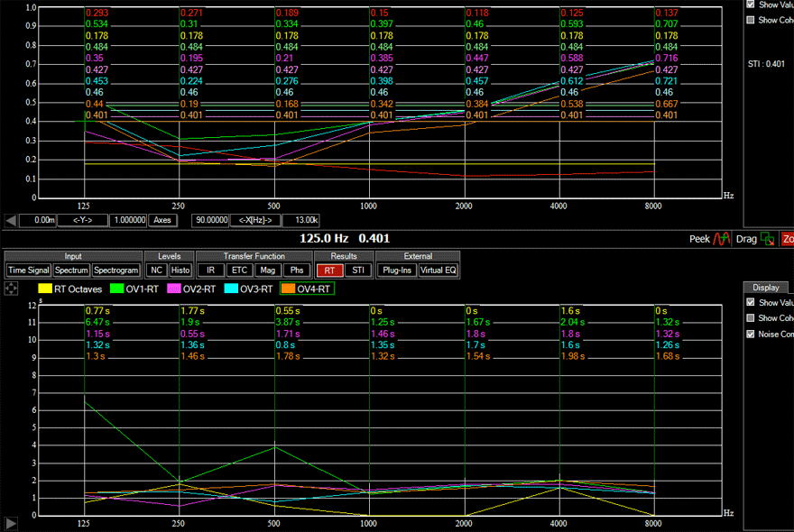Click the 0.00m input field

pyautogui.click(x=38, y=220)
